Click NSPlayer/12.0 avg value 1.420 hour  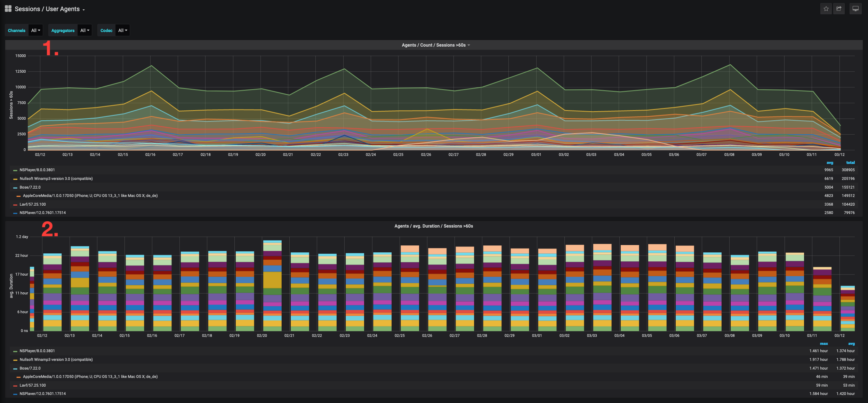(845, 394)
